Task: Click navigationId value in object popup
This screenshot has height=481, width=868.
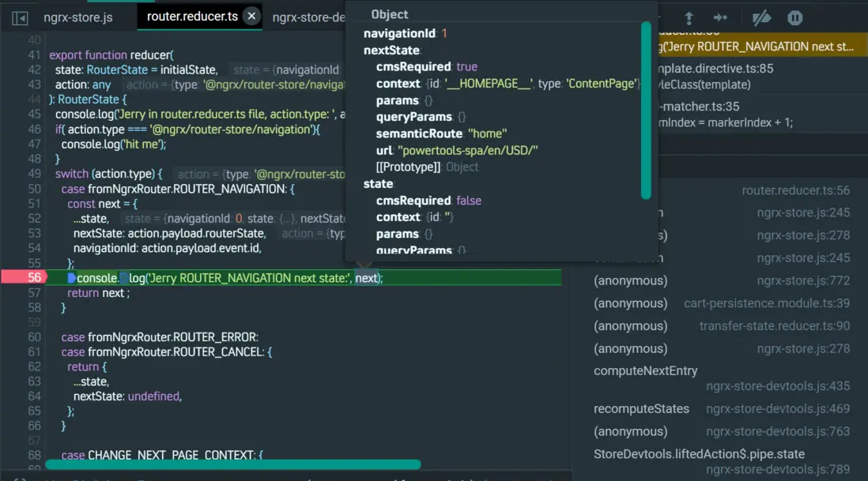Action: point(444,34)
